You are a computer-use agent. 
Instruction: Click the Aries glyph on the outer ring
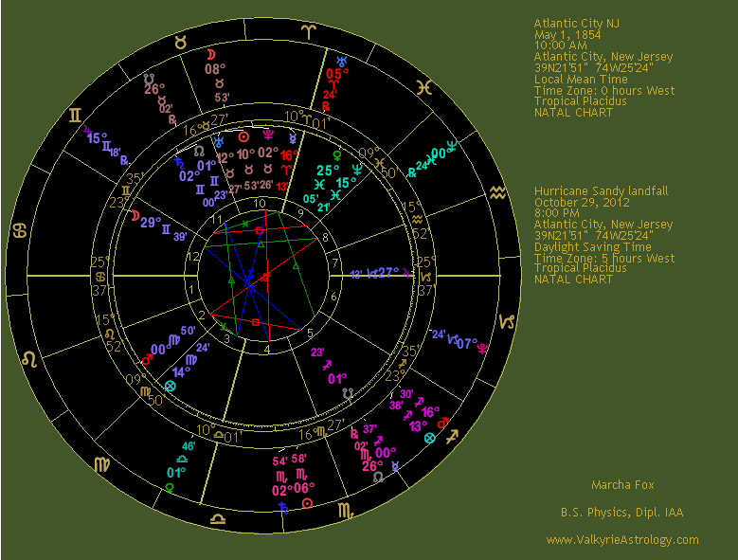point(309,30)
